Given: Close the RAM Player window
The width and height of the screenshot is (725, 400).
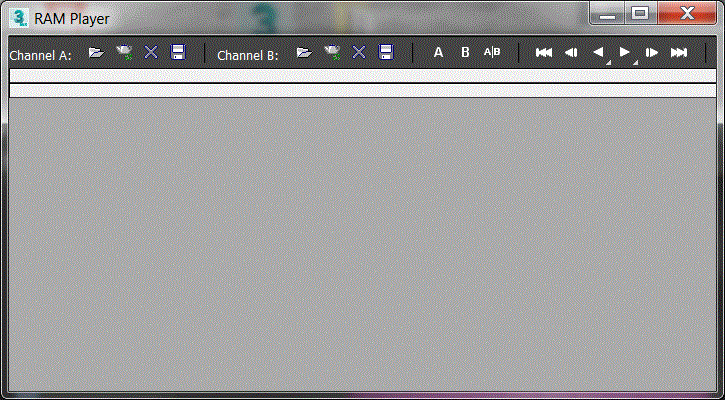Looking at the screenshot, I should coord(687,13).
